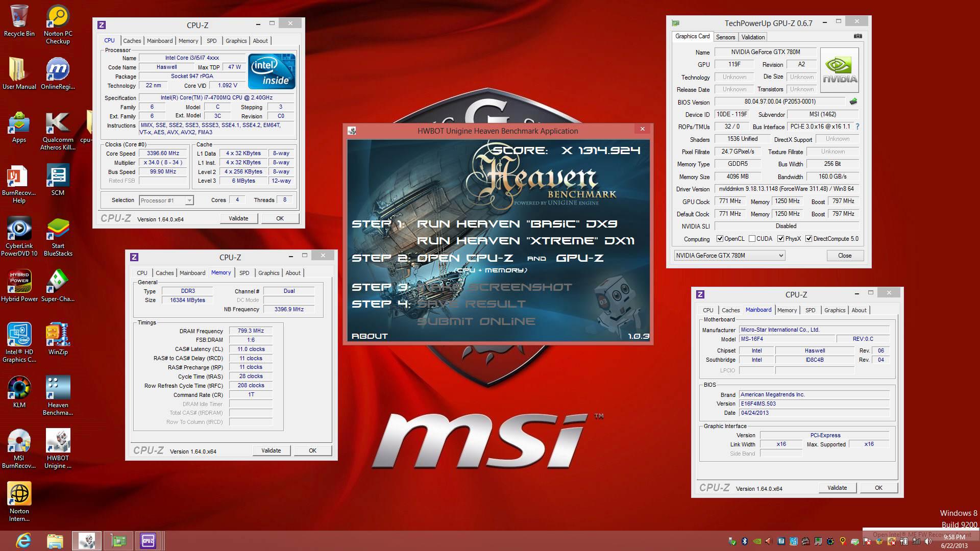Screen dimensions: 980x551
Task: Open Hybrid Power desktop icon
Action: coord(19,286)
